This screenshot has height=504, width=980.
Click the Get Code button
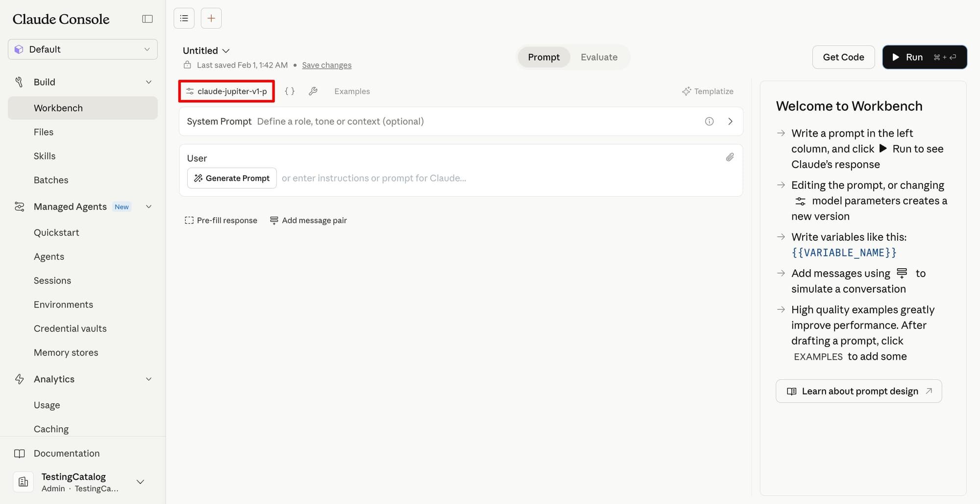(x=843, y=57)
